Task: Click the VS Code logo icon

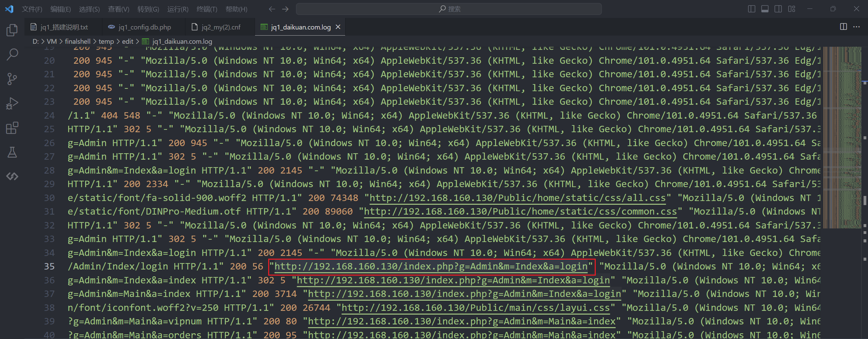Action: pyautogui.click(x=9, y=9)
